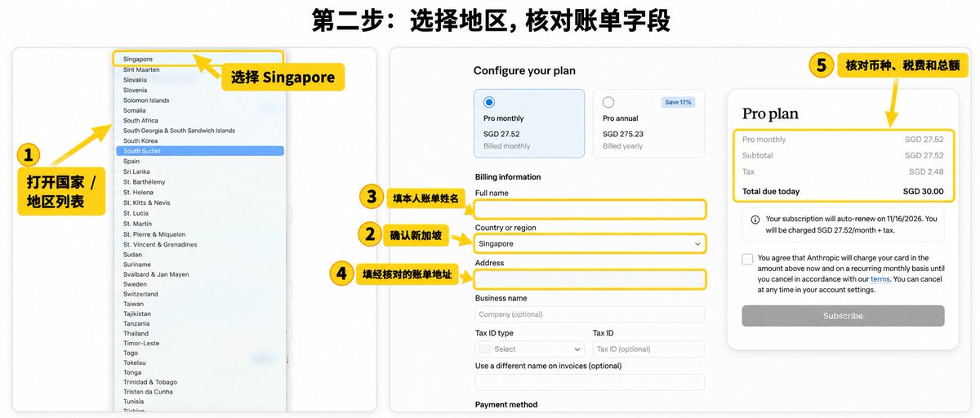Click the Save 17% badge
Image resolution: width=980 pixels, height=418 pixels.
pos(678,102)
